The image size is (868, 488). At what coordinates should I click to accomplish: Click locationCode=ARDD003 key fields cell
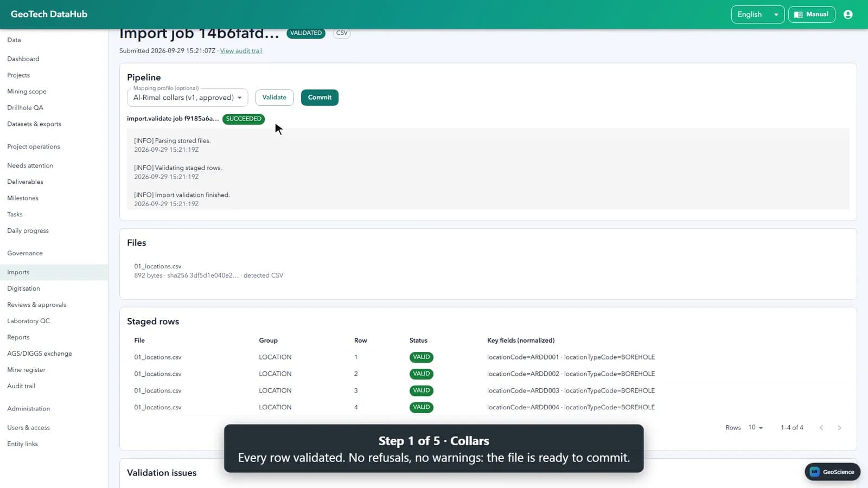click(x=571, y=390)
